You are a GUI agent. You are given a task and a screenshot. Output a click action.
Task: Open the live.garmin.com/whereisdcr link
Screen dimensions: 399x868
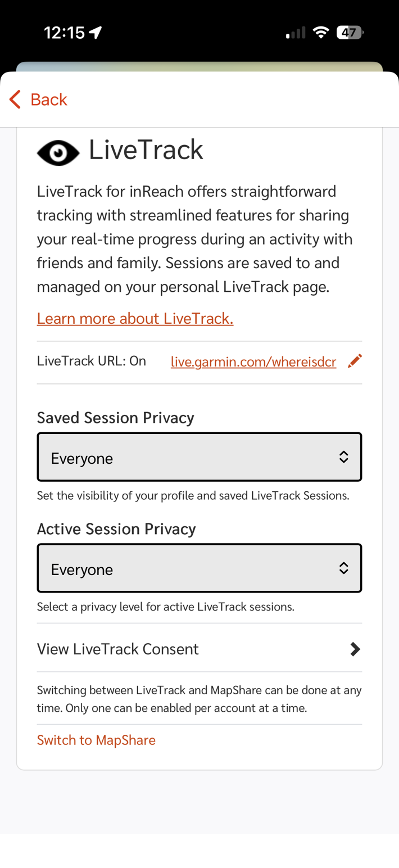click(x=253, y=362)
